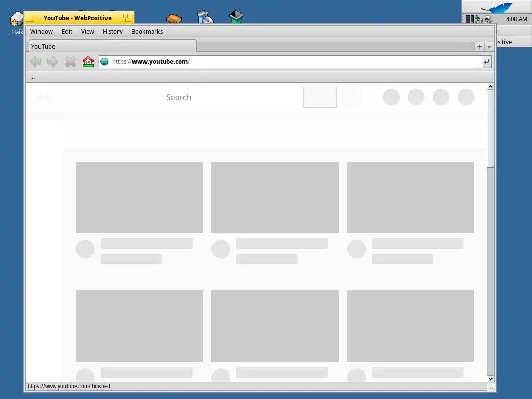Image resolution: width=532 pixels, height=399 pixels.
Task: Open the View menu
Action: [87, 32]
